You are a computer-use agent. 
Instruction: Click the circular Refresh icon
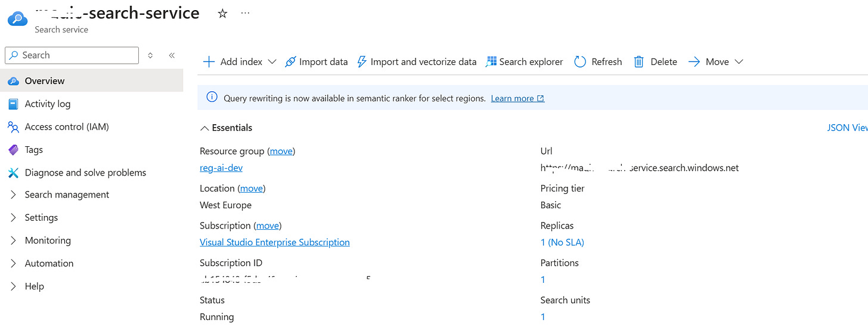click(x=580, y=61)
